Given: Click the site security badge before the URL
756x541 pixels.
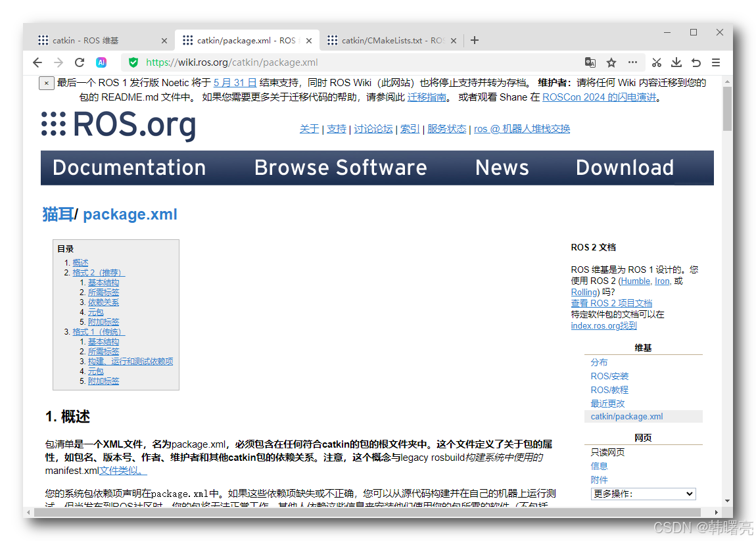Looking at the screenshot, I should pyautogui.click(x=133, y=62).
